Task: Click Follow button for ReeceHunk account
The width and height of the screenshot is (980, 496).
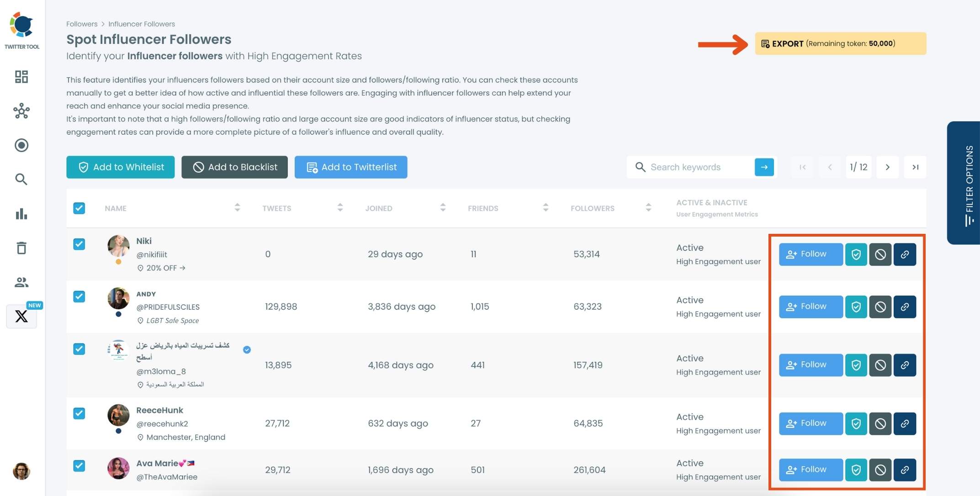Action: [x=810, y=423]
